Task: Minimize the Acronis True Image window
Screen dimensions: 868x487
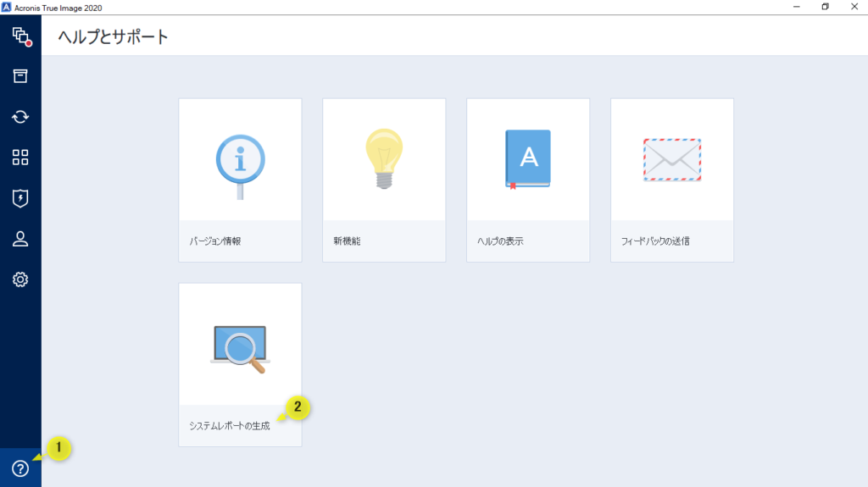Action: pyautogui.click(x=797, y=7)
